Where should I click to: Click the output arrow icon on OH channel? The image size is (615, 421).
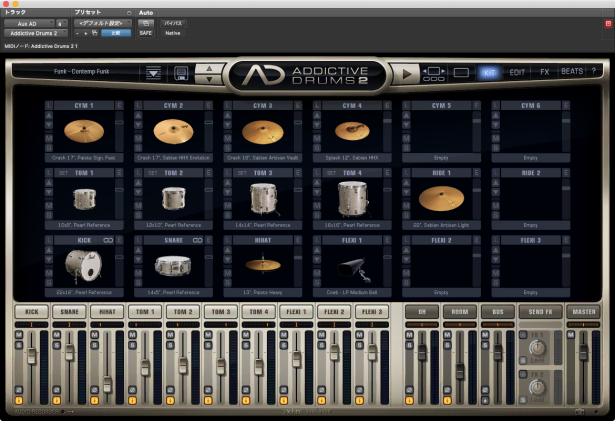[409, 401]
